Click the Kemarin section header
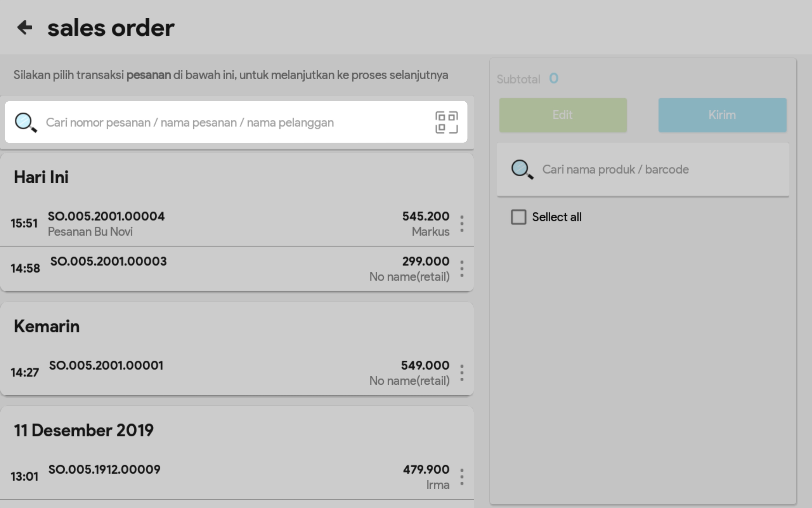 click(x=47, y=326)
